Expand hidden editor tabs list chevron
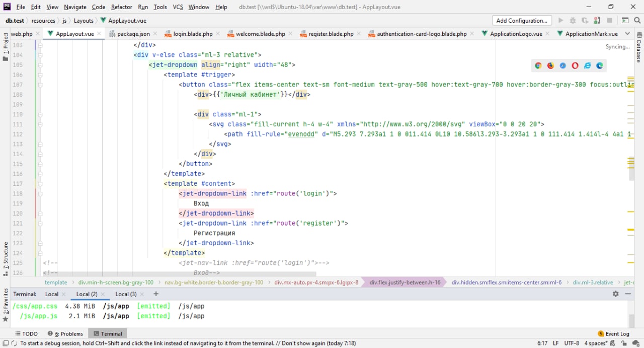 [x=627, y=34]
